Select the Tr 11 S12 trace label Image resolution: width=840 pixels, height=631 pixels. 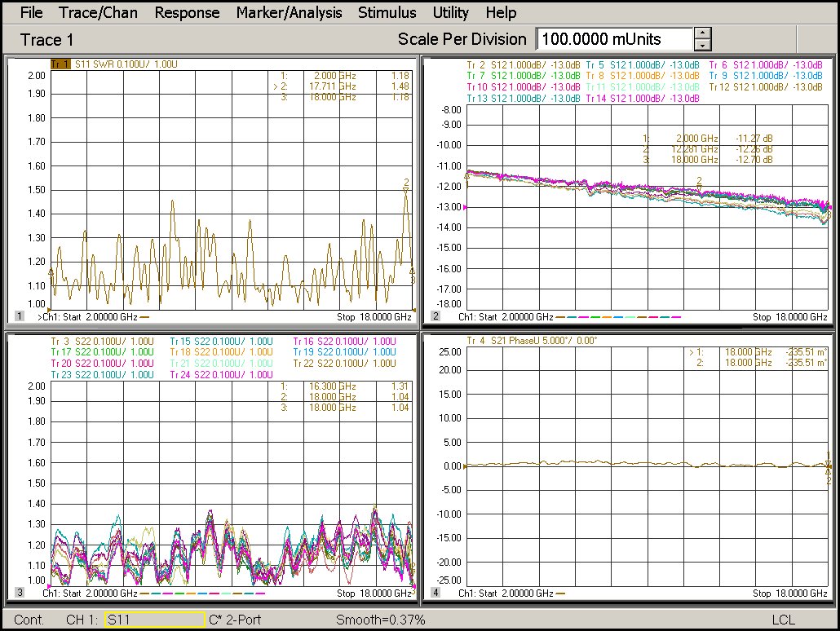pos(643,86)
